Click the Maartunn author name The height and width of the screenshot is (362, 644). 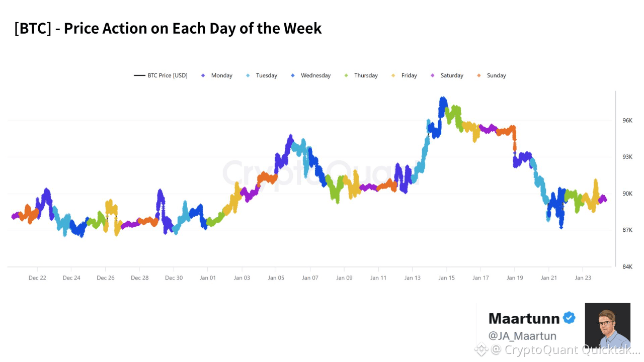524,318
